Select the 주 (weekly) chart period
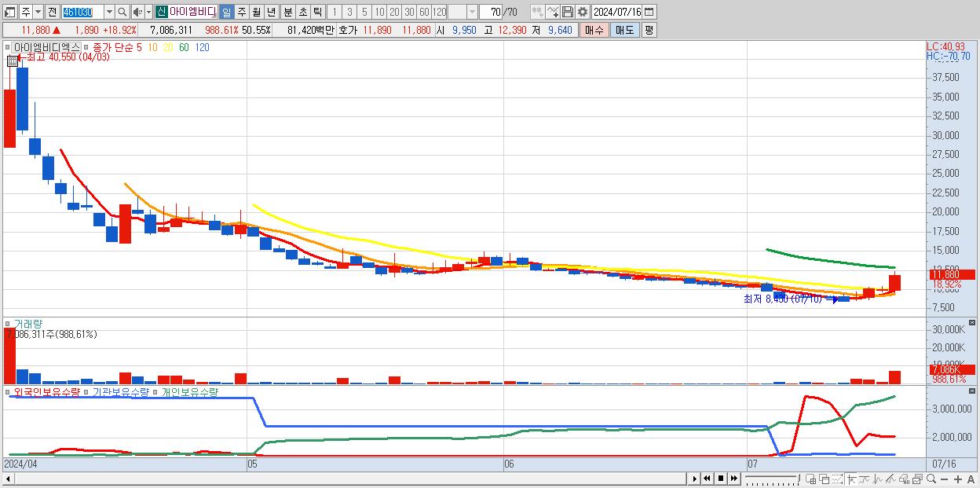980x488 pixels. pyautogui.click(x=241, y=12)
